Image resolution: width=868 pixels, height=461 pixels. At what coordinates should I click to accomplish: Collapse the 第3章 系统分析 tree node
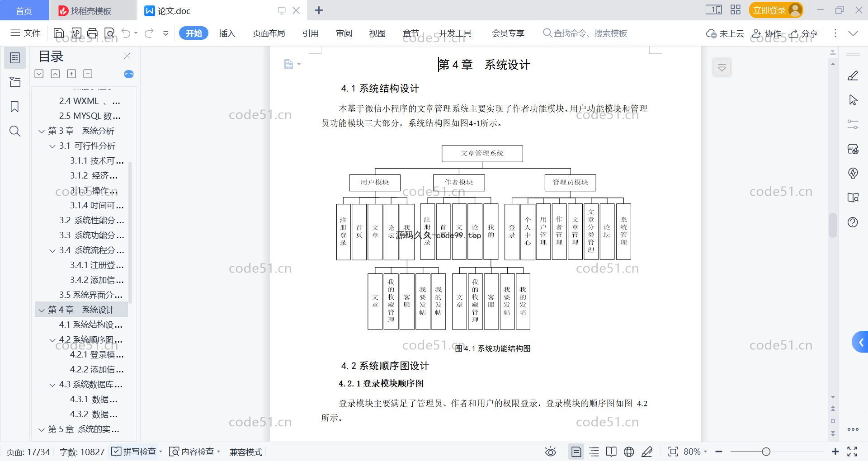click(x=42, y=132)
